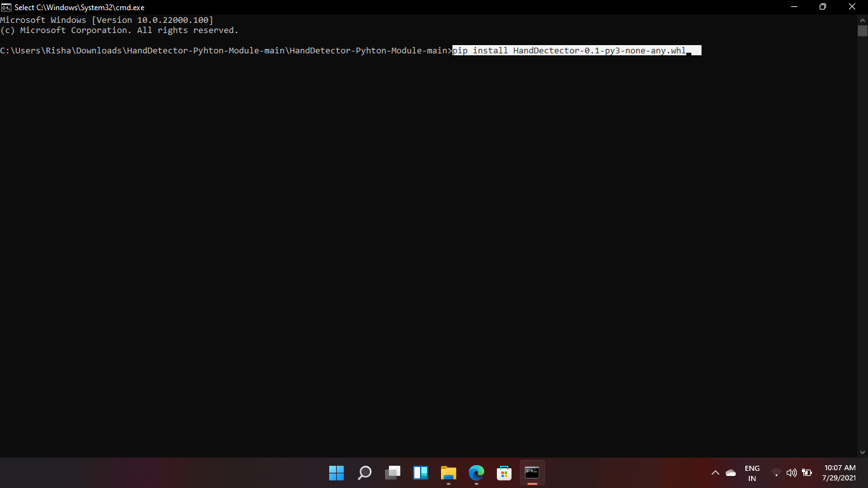Open the Microsoft Store

(504, 473)
